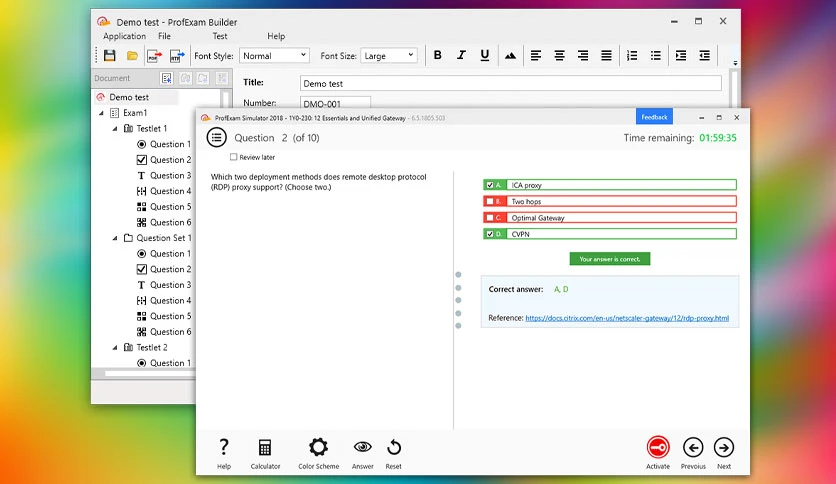Viewport: 836px width, 484px height.
Task: Click the first indent icon beside the bulleted list
Action: click(x=681, y=55)
